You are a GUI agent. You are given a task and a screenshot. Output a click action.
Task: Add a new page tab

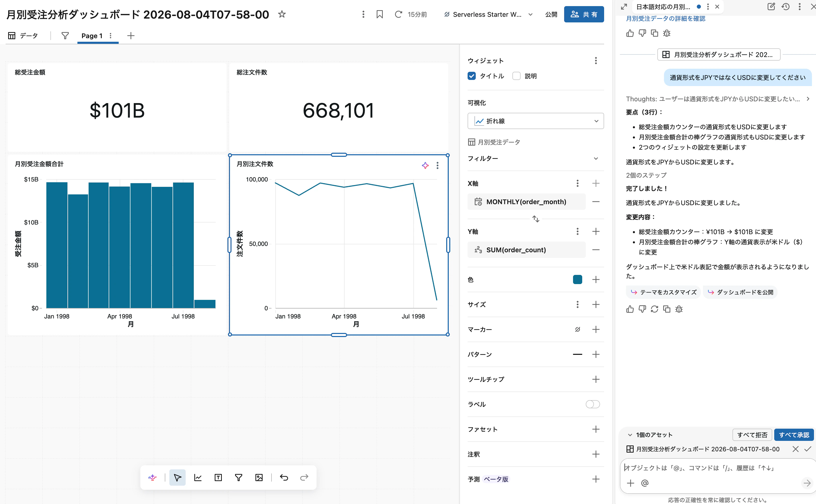(x=131, y=36)
